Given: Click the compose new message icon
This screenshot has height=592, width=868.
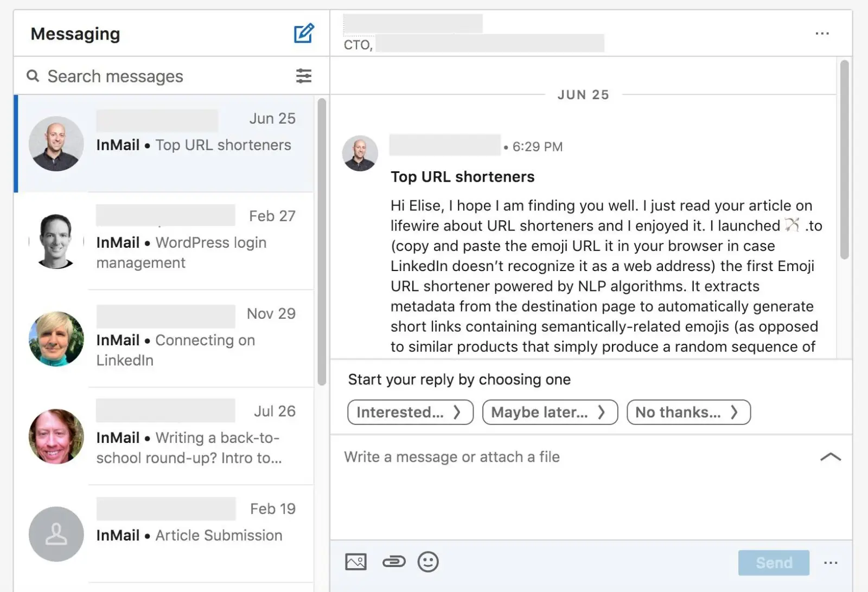Looking at the screenshot, I should (304, 34).
